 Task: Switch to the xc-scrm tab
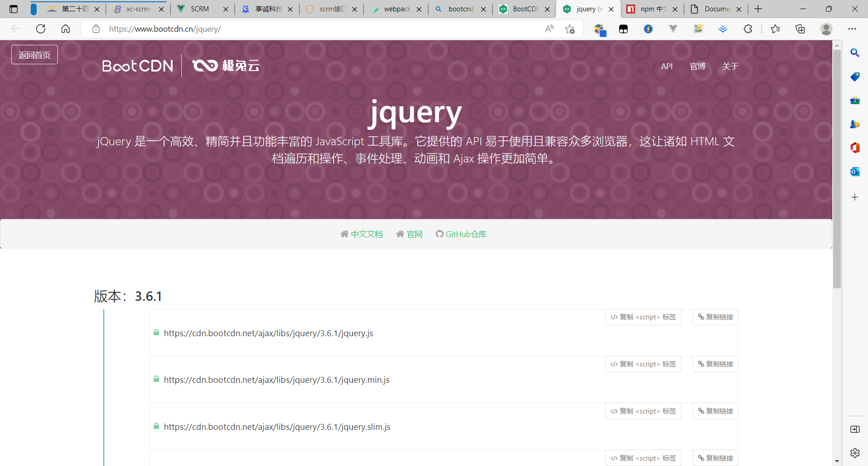137,9
